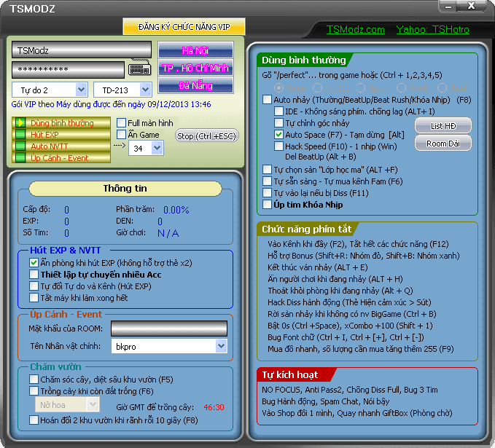Choose the TP. Hồ Chí Minh server
The width and height of the screenshot is (495, 448).
click(195, 68)
